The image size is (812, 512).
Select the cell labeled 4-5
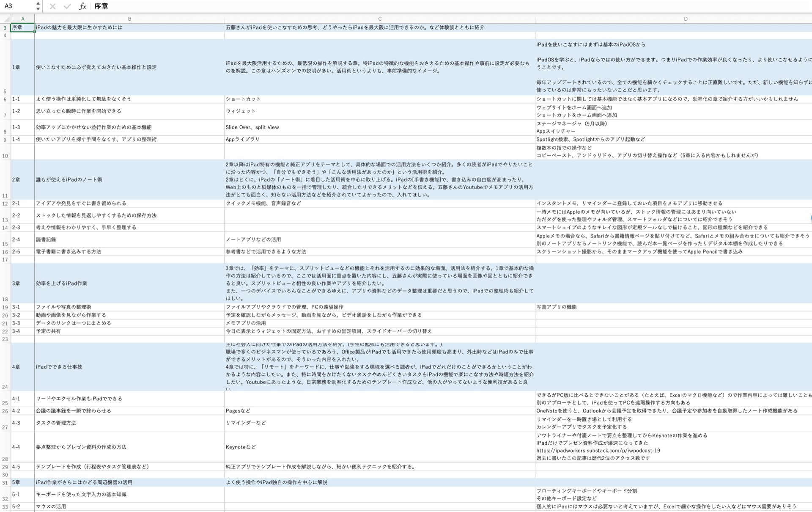23,467
